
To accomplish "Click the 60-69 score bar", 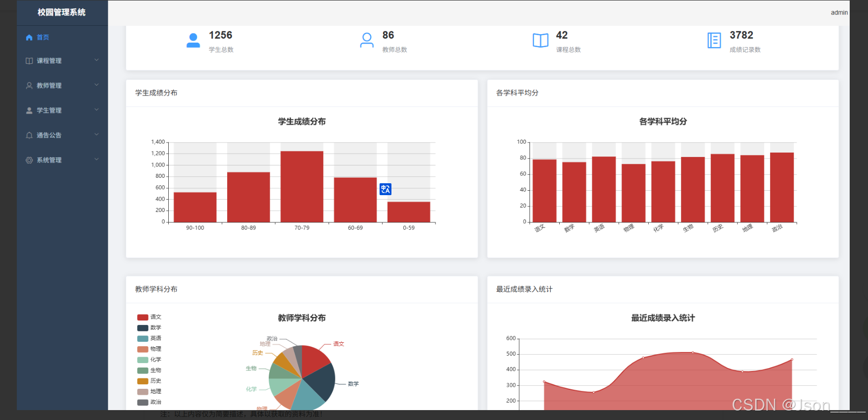I will click(x=355, y=200).
